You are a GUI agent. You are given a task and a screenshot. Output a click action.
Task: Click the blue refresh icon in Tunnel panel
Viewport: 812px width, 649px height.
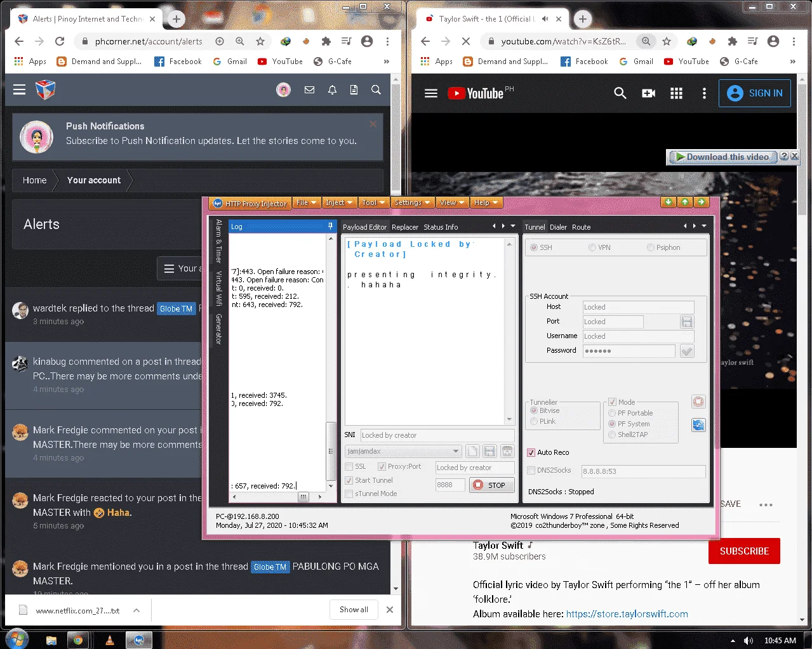698,425
